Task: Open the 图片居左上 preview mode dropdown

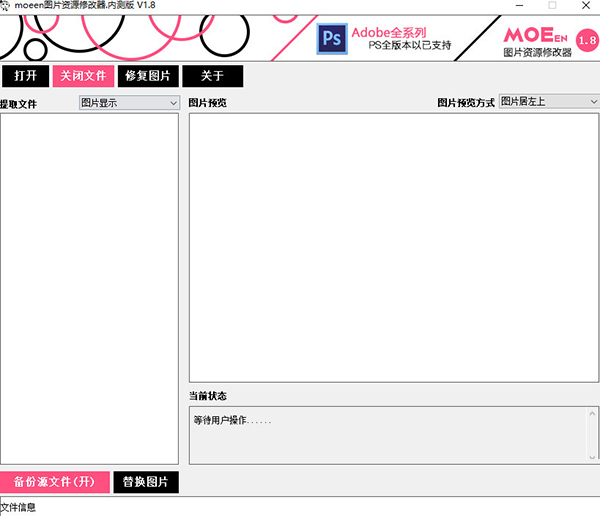Action: 549,101
